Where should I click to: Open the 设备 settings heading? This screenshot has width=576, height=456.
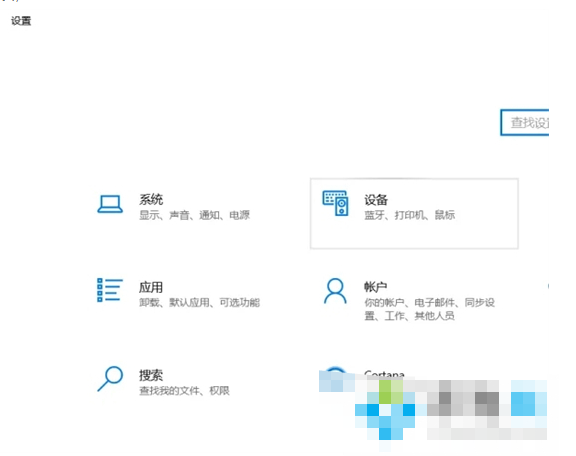click(x=376, y=200)
